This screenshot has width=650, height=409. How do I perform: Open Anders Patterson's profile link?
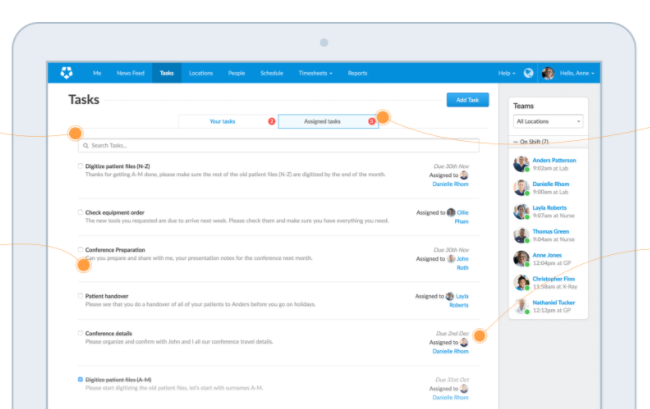[554, 160]
